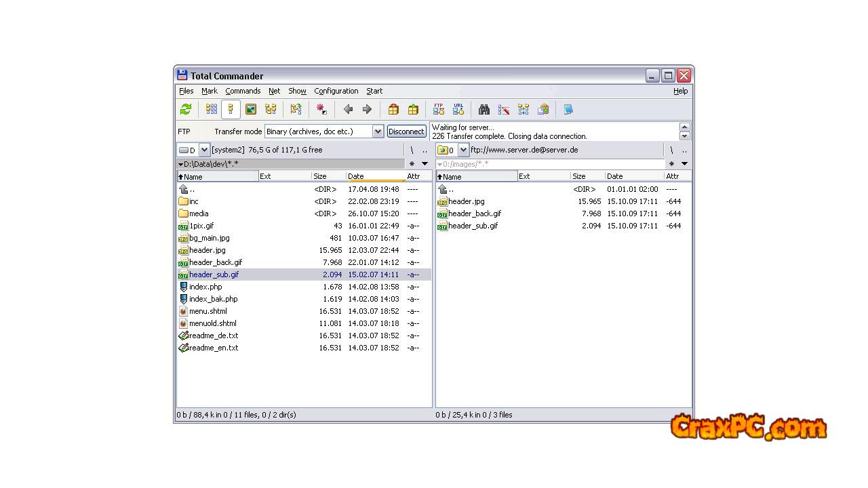Open FTP connect icon in toolbar

(x=439, y=109)
